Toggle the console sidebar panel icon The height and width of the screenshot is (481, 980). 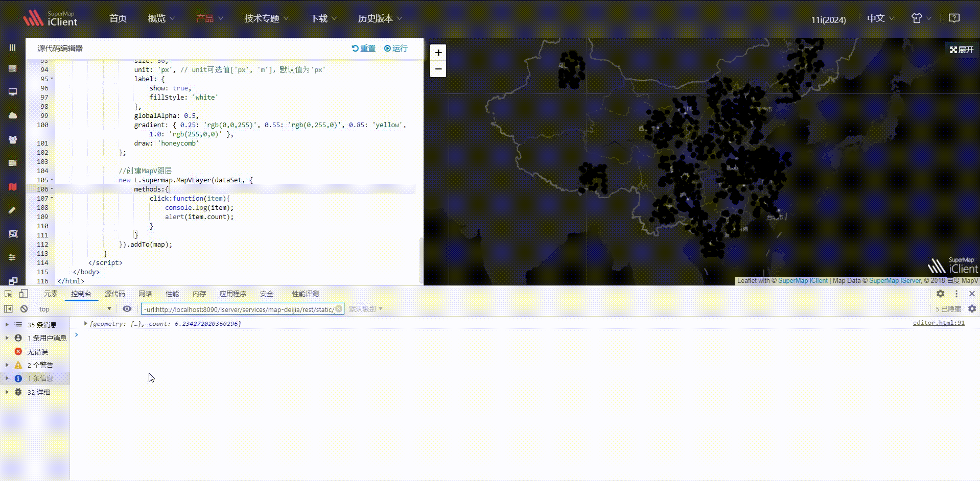tap(7, 308)
